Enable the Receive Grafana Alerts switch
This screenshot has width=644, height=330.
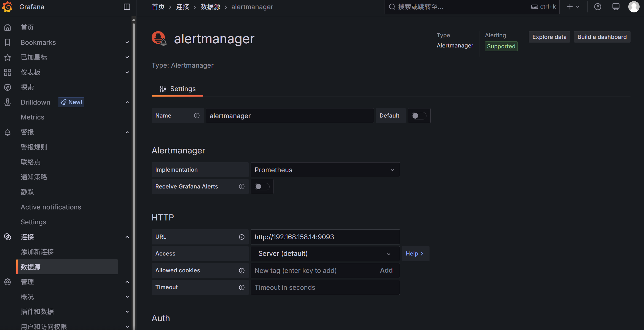[262, 187]
